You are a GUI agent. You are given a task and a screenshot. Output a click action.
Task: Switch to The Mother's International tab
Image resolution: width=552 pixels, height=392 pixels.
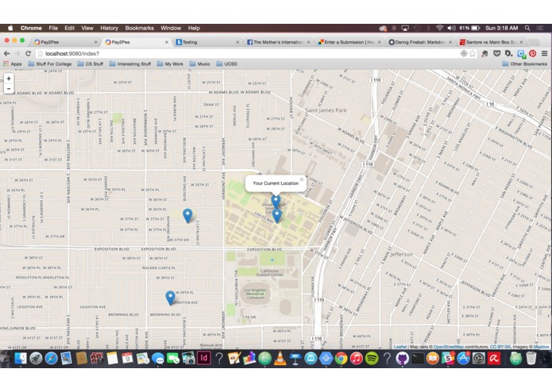pyautogui.click(x=278, y=42)
